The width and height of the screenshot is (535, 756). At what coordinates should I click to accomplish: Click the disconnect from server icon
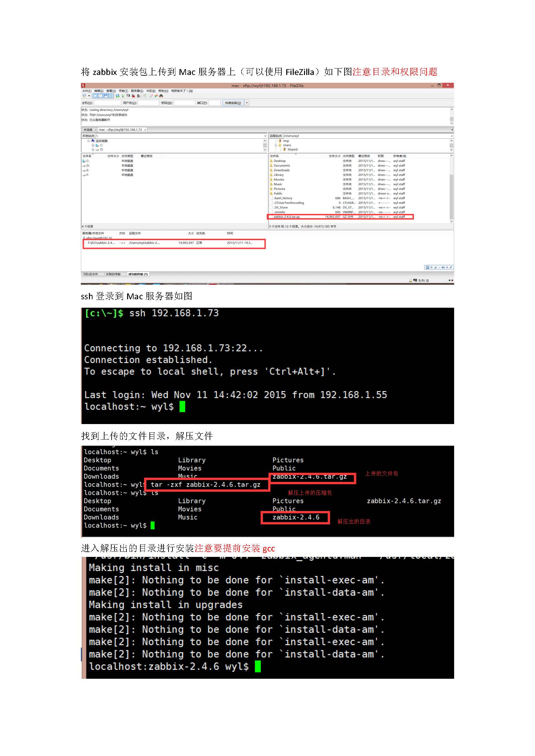pyautogui.click(x=134, y=96)
